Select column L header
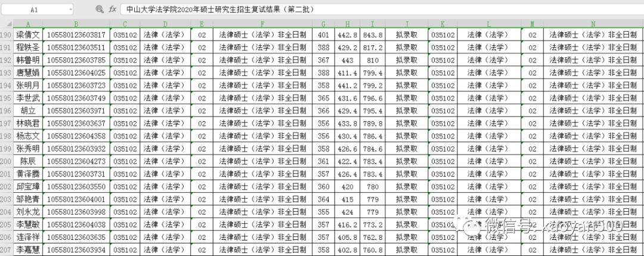644x256 pixels. (x=489, y=24)
